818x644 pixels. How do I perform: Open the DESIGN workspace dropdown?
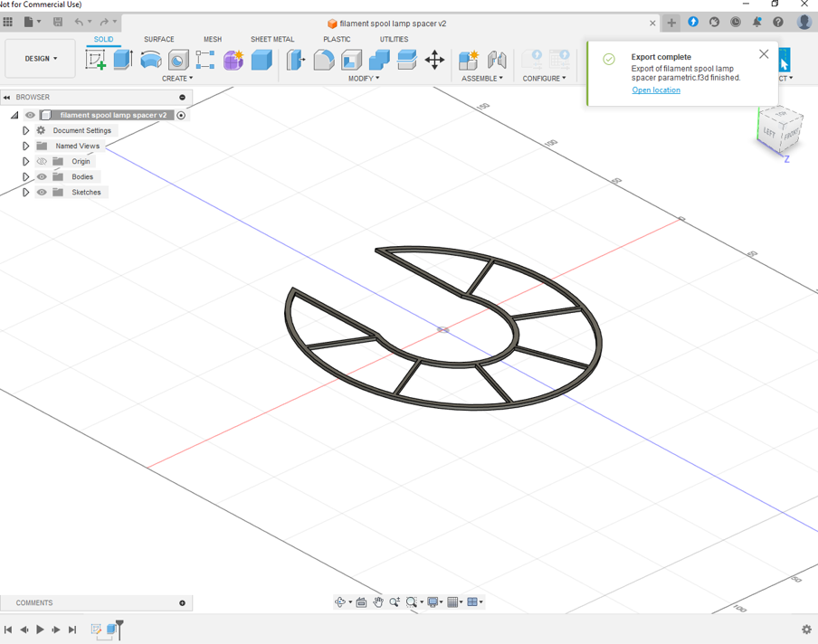[41, 59]
